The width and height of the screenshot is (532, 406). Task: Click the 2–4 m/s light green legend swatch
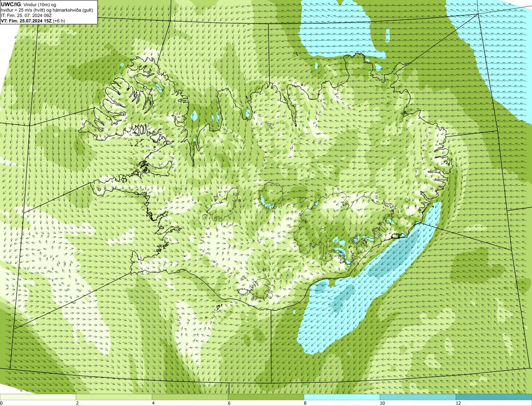pyautogui.click(x=114, y=397)
